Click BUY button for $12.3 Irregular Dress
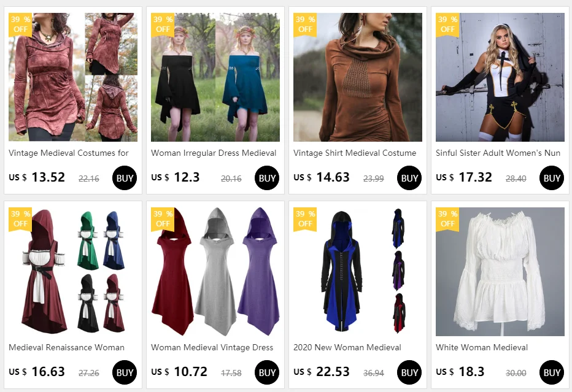Screen dimensions: 572x392 pyautogui.click(x=267, y=178)
